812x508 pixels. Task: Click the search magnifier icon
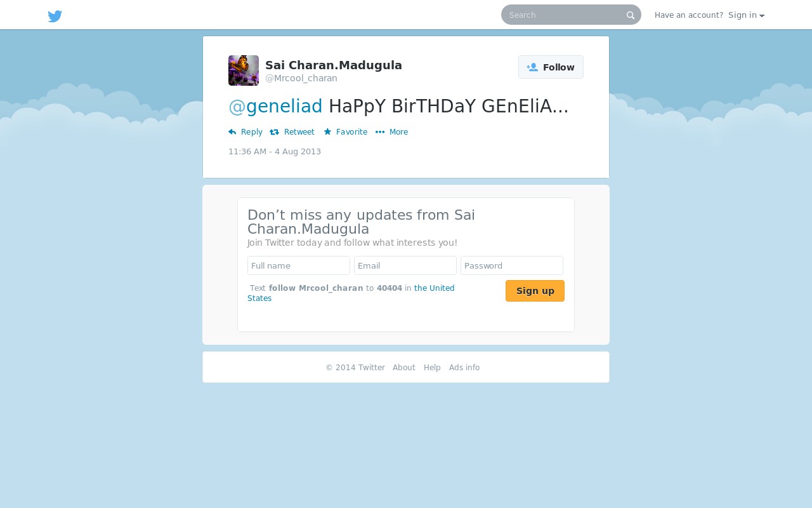tap(631, 15)
